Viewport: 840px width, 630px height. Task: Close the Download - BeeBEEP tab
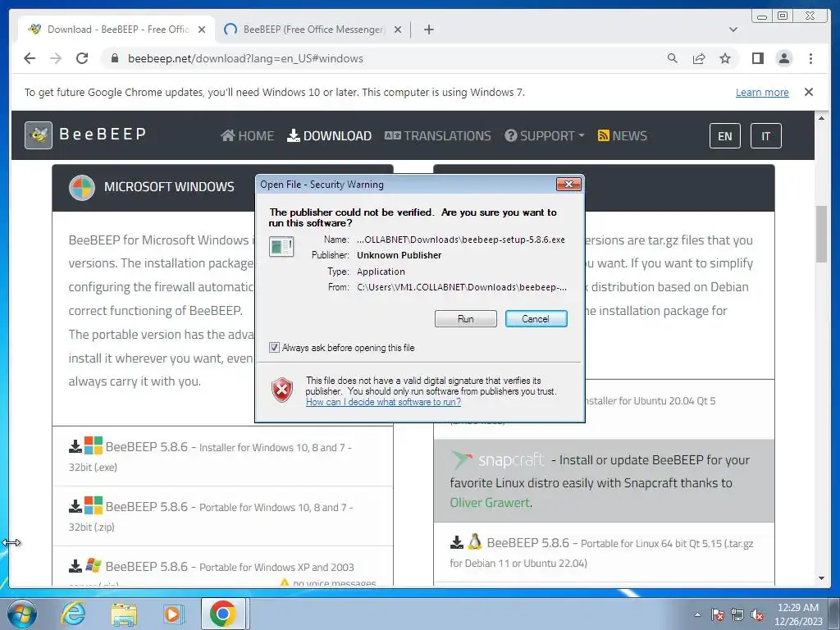coord(202,30)
